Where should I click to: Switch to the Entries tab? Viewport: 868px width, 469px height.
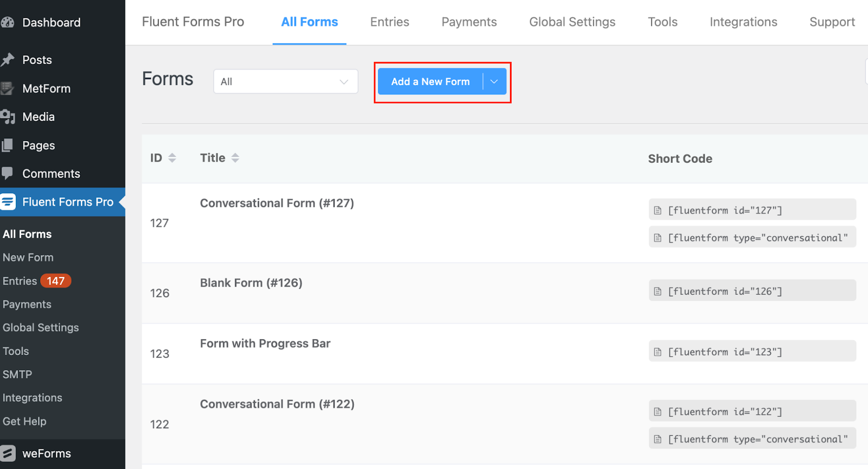[390, 22]
